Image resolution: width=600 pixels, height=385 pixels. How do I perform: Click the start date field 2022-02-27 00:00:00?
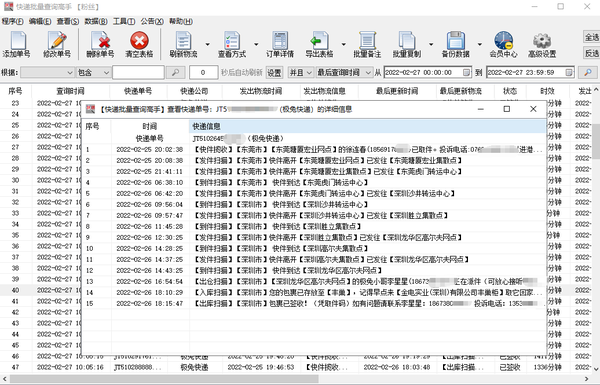point(427,72)
